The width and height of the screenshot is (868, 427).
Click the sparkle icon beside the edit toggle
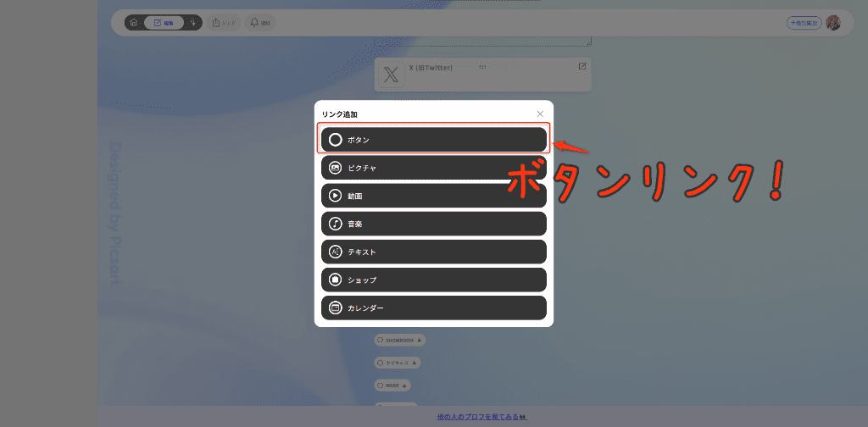coord(193,23)
